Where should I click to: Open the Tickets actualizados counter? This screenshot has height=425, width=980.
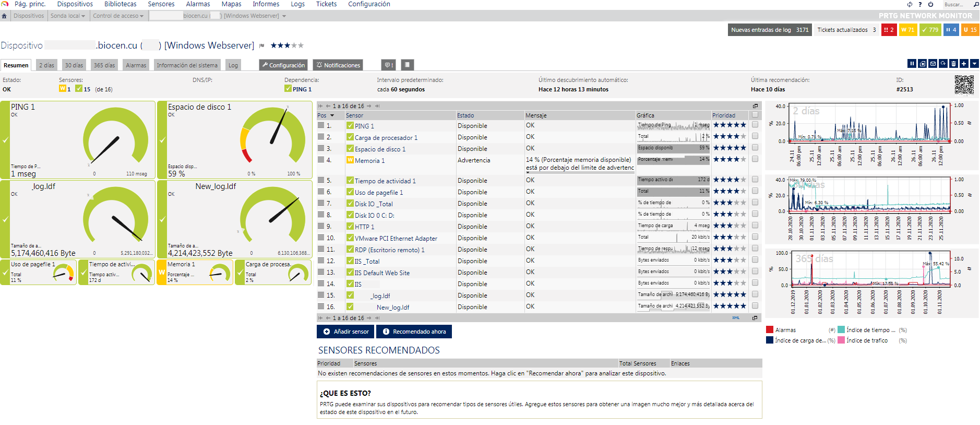846,30
